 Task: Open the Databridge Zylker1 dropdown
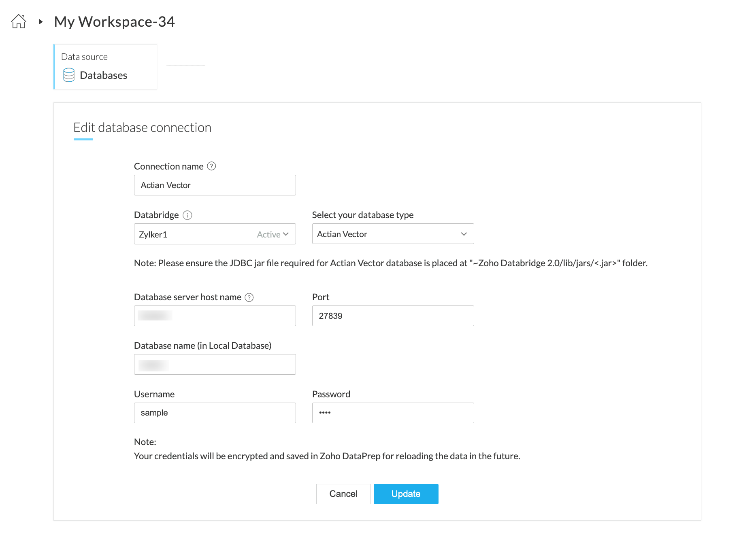(194, 234)
